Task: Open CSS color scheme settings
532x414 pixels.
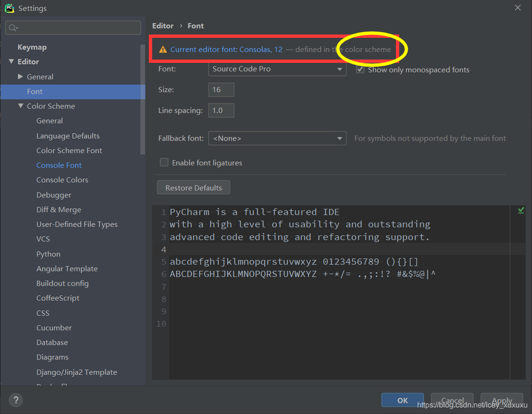Action: tap(43, 313)
